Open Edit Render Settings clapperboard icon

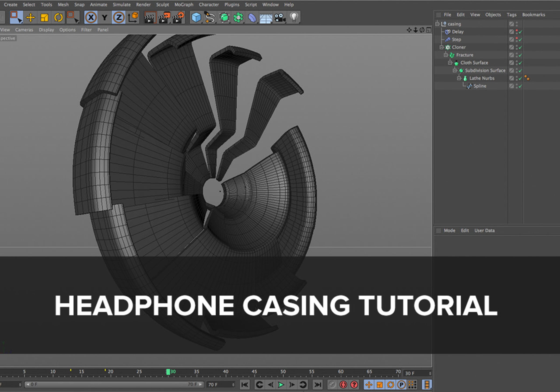[x=178, y=17]
